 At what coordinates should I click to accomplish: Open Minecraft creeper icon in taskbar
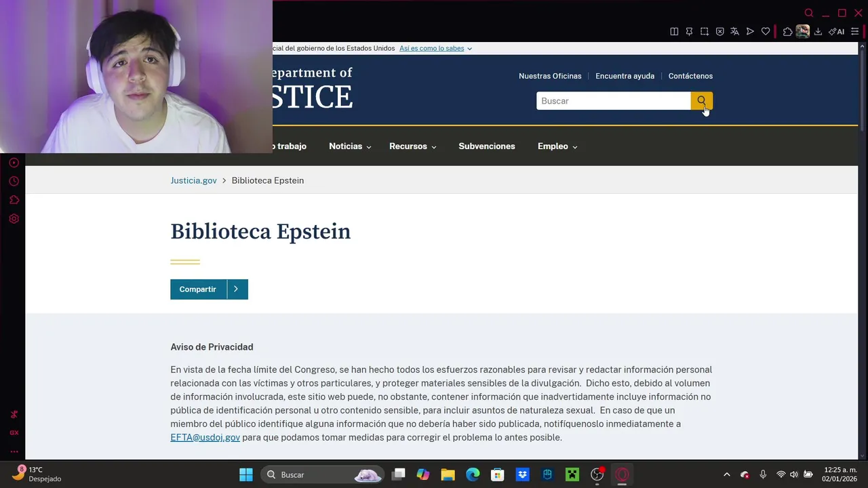pos(572,474)
